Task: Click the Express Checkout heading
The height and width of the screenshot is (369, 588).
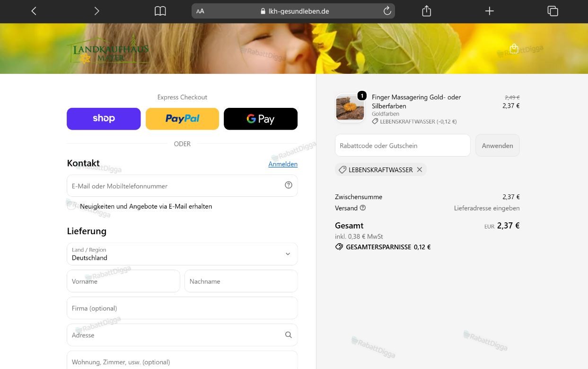Action: tap(182, 97)
